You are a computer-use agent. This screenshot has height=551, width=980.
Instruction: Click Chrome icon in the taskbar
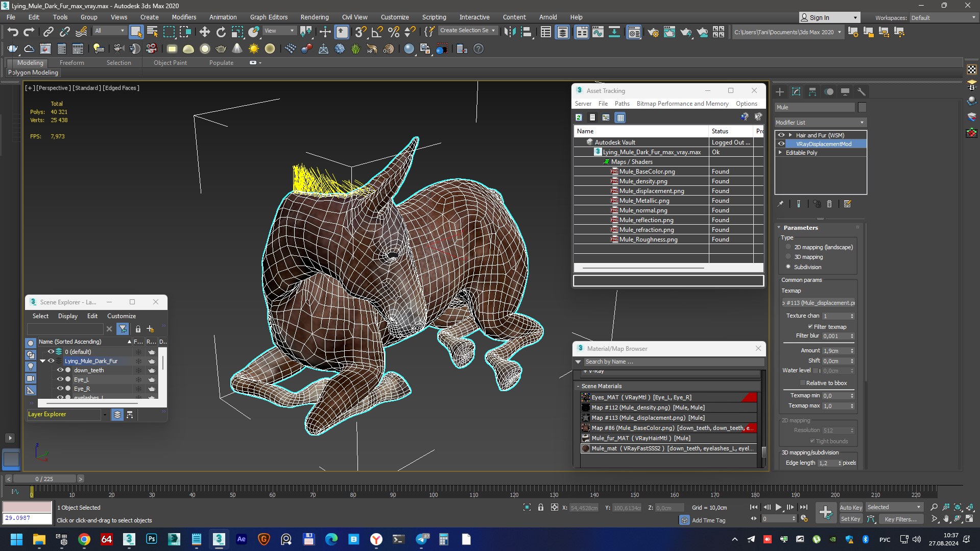tap(84, 539)
